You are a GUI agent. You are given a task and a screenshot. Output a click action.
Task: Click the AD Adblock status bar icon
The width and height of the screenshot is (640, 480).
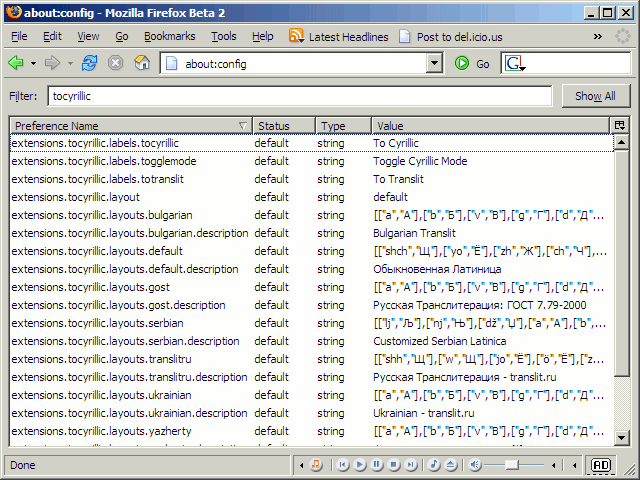click(x=601, y=465)
